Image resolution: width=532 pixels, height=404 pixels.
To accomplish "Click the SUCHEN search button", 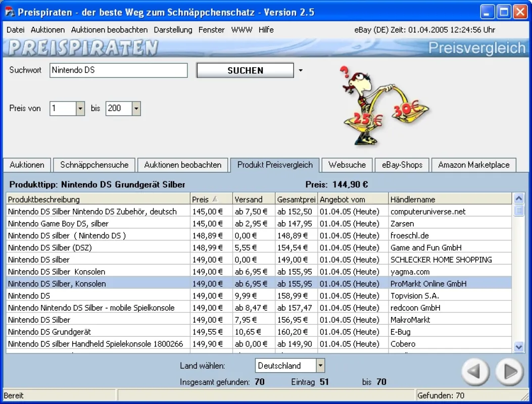I will pos(245,70).
